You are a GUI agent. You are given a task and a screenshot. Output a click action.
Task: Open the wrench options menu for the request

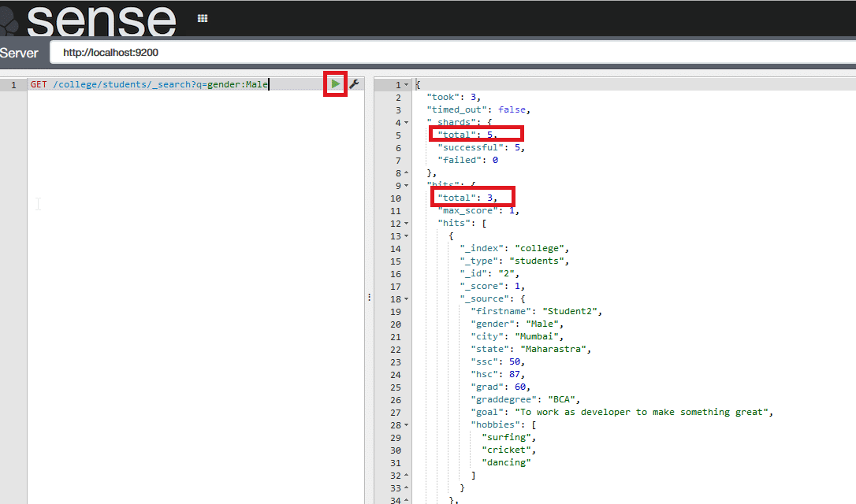(354, 84)
